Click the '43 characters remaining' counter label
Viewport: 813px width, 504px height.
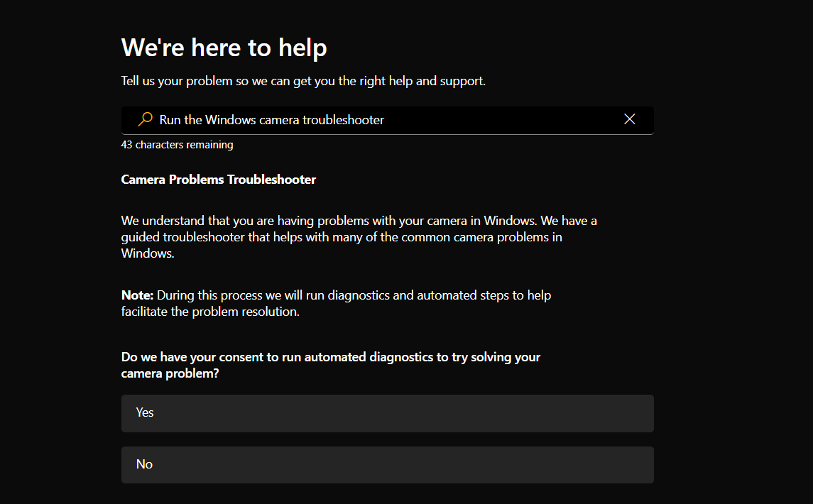pos(177,144)
